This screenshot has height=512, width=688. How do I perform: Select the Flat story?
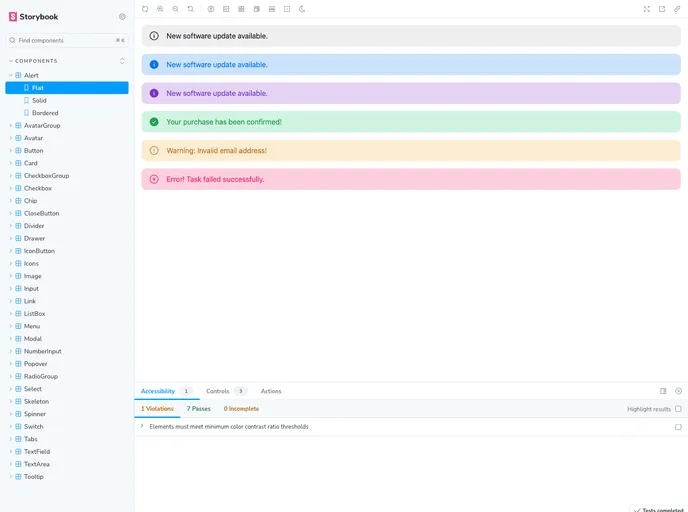click(x=67, y=88)
